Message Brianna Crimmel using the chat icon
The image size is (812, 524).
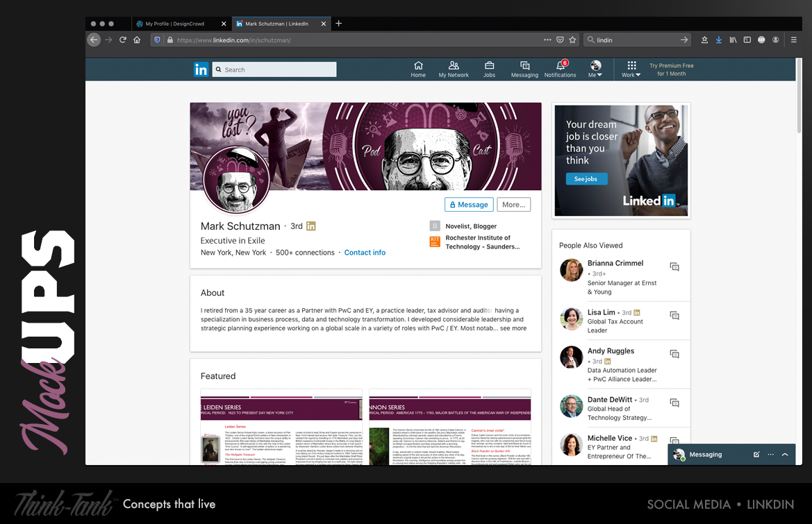click(x=674, y=267)
